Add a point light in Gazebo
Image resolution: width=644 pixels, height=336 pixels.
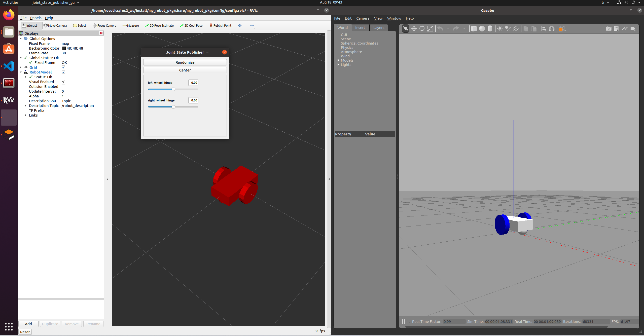pos(500,29)
